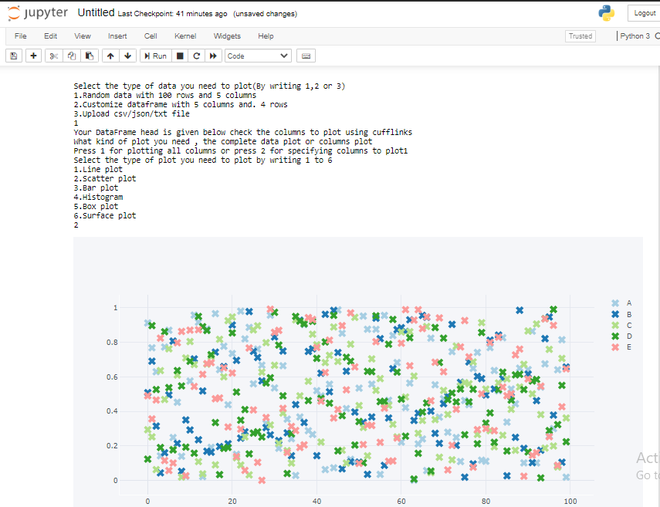The image size is (660, 507).
Task: Restart kernel and run all fast-forward icon
Action: click(x=213, y=56)
